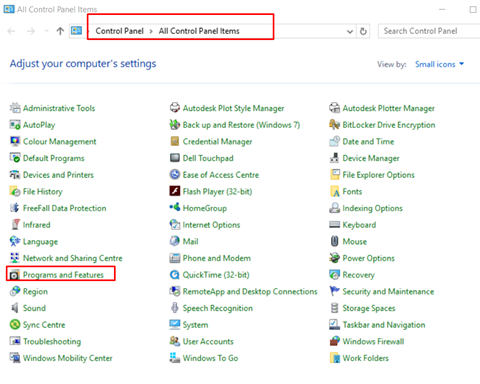Open Ease of Access Centre link
This screenshot has height=384, width=480.
(x=221, y=175)
